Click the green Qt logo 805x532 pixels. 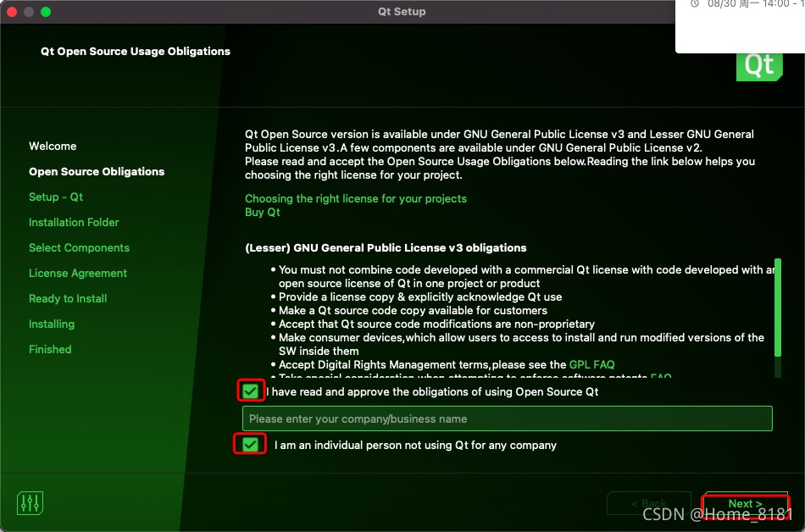click(759, 67)
